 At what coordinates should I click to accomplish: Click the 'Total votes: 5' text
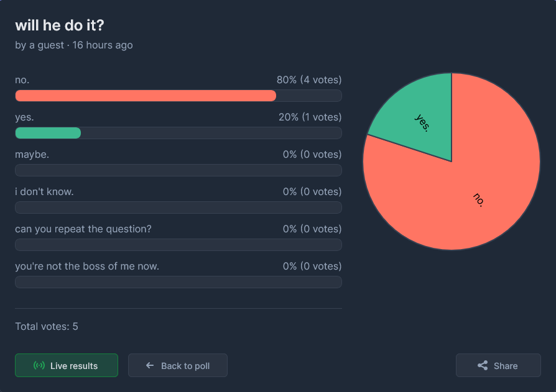click(47, 326)
